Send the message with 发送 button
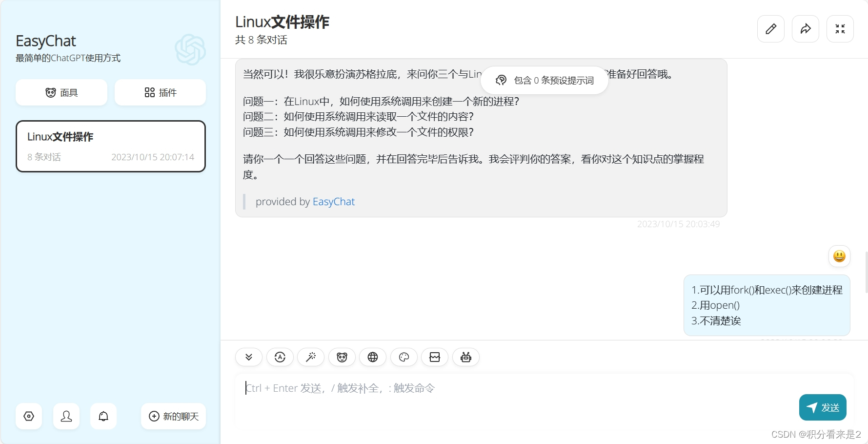868x444 pixels. coord(823,407)
